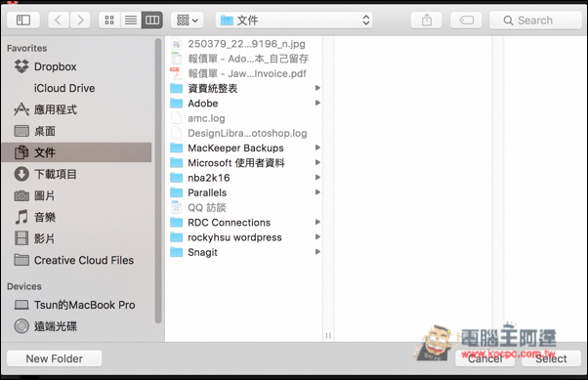Select the nba2k16 folder

pos(244,178)
